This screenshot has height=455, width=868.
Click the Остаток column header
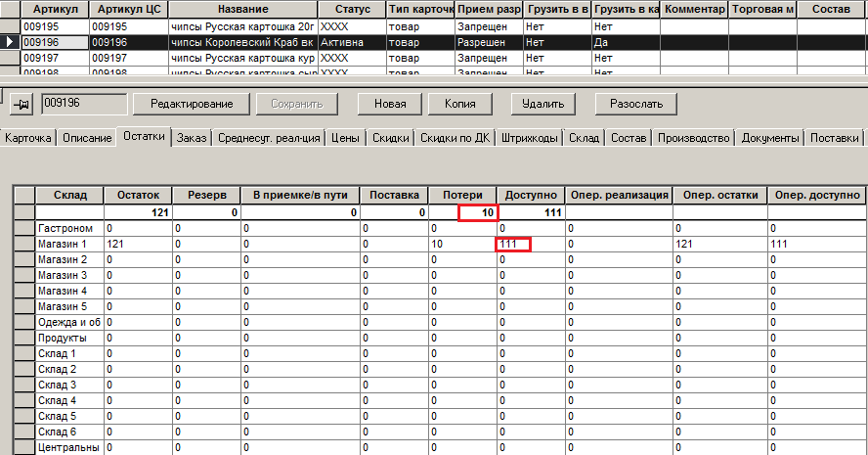point(138,195)
